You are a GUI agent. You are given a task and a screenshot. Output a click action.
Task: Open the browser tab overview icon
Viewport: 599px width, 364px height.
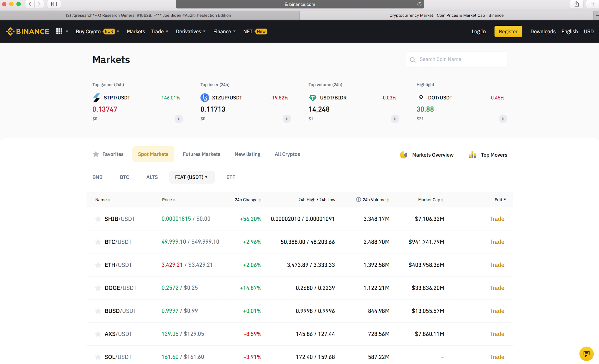593,4
